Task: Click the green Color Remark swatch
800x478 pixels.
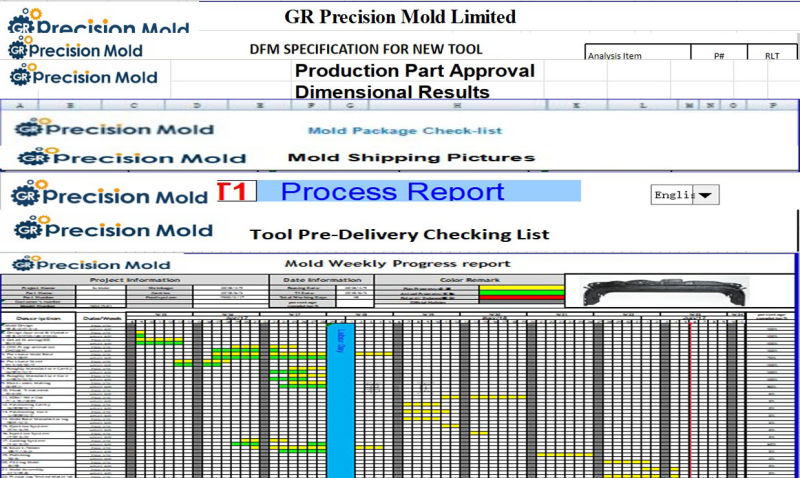Action: [521, 293]
